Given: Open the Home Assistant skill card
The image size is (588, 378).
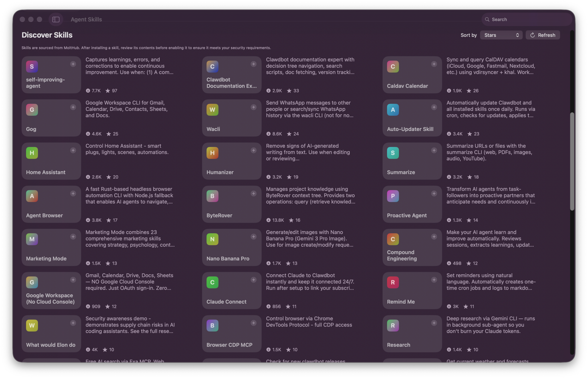Looking at the screenshot, I should pyautogui.click(x=51, y=161).
